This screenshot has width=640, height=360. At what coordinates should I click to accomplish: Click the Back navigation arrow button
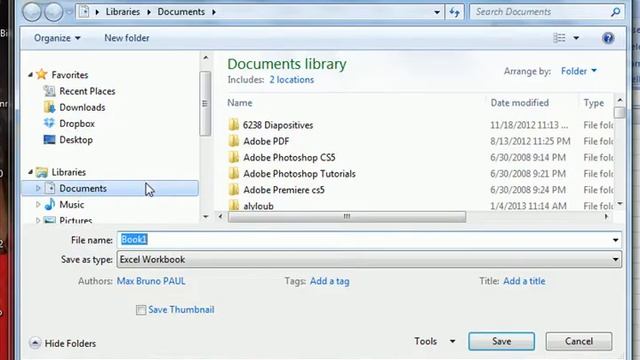[x=32, y=12]
